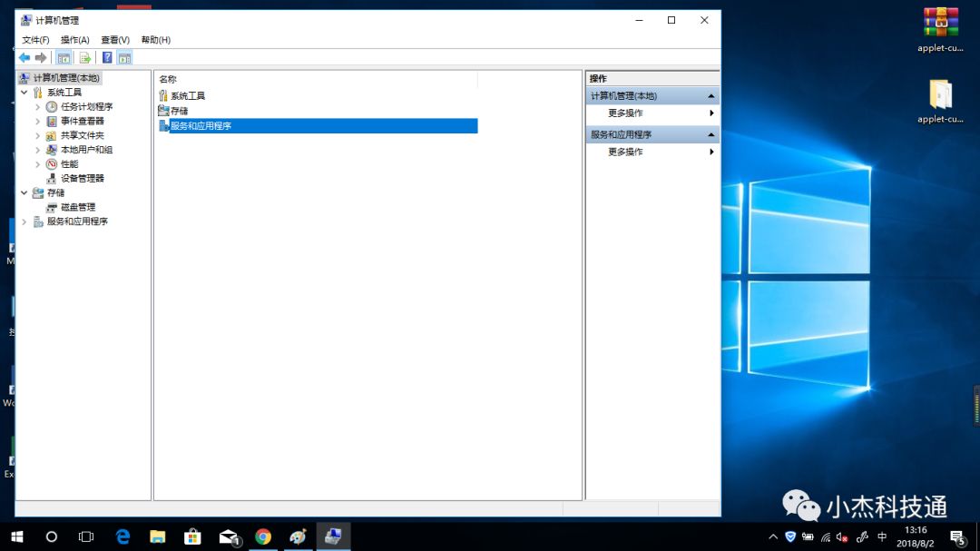The width and height of the screenshot is (980, 551).
Task: Toggle the show/hide console tree toolbar icon
Action: (x=64, y=57)
